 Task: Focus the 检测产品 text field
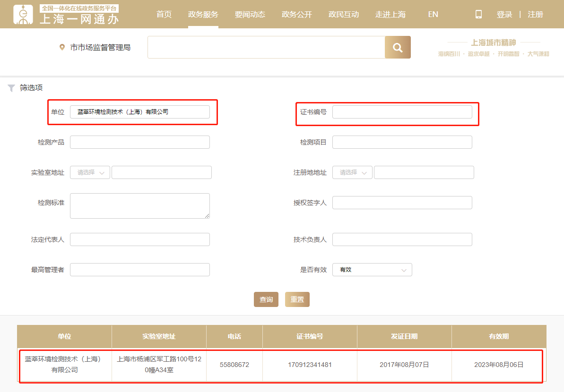point(140,142)
